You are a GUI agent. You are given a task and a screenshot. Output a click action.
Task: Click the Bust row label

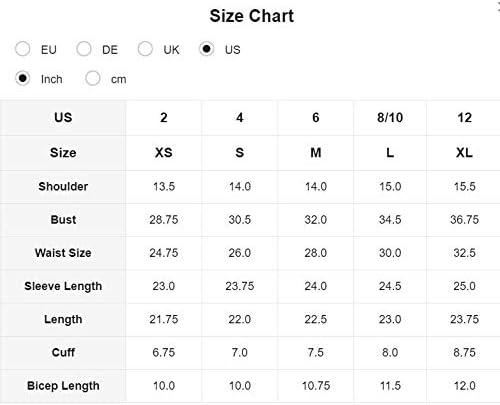63,220
